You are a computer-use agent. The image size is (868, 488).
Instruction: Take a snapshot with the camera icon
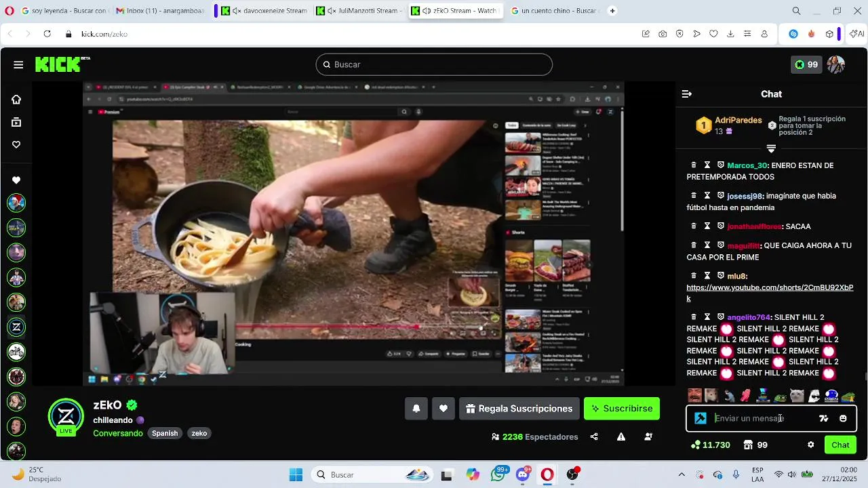663,34
